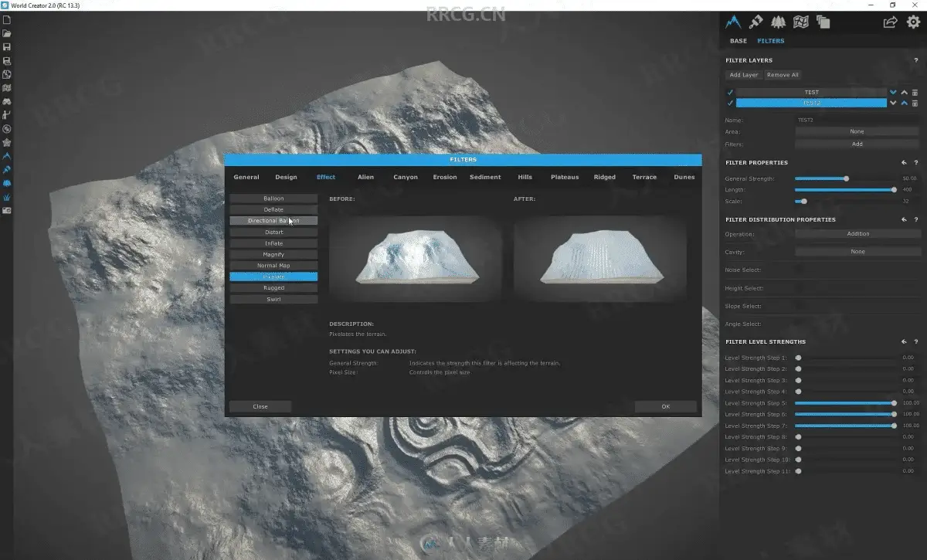Open the stacked layers panel icon
The height and width of the screenshot is (560, 927).
tap(823, 22)
